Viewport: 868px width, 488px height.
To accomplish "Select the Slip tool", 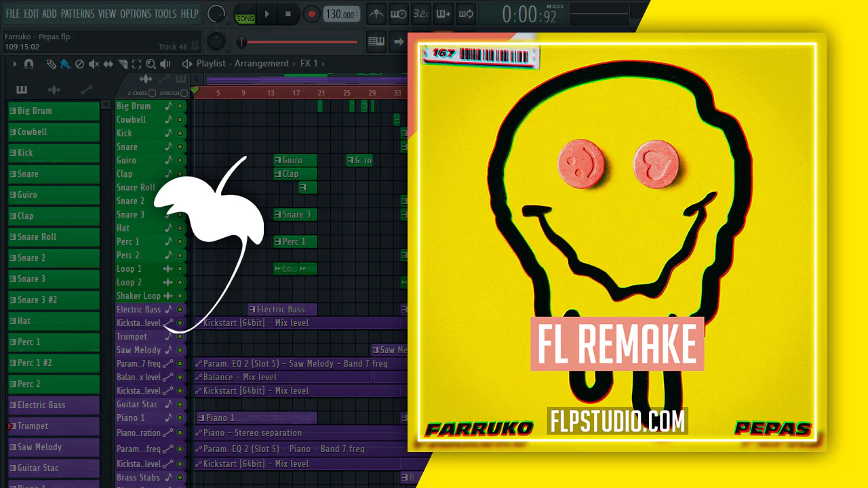I will (x=108, y=64).
